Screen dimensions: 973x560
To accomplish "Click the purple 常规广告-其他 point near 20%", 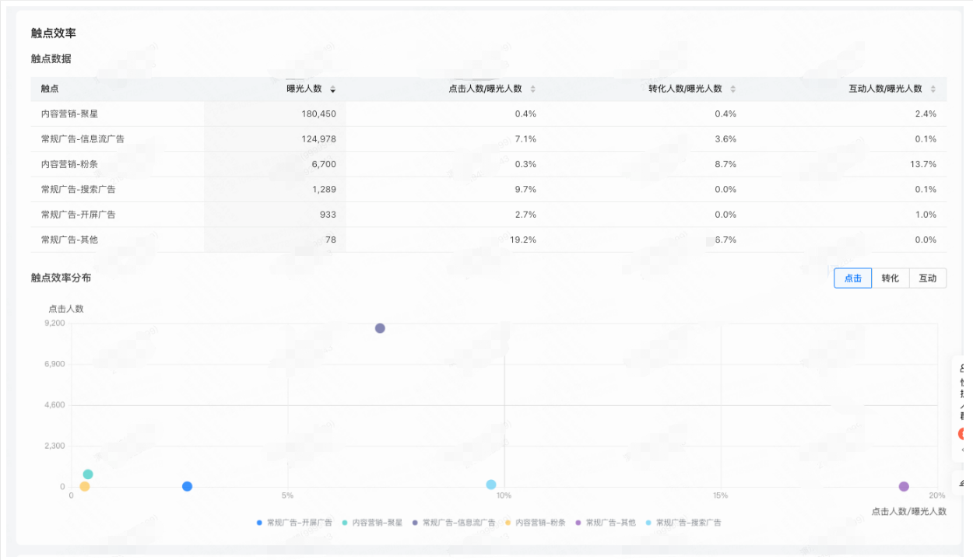I will [x=904, y=487].
